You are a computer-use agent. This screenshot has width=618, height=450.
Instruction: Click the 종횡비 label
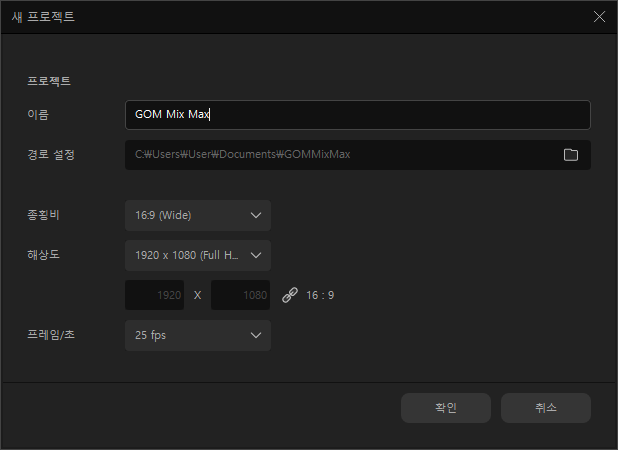[x=45, y=215]
